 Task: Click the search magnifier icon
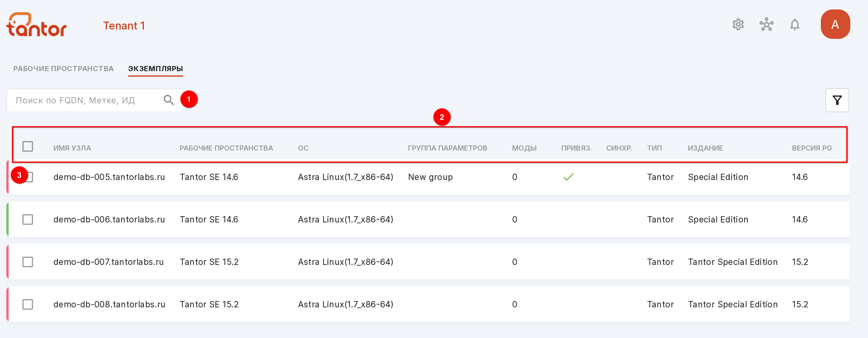[168, 100]
